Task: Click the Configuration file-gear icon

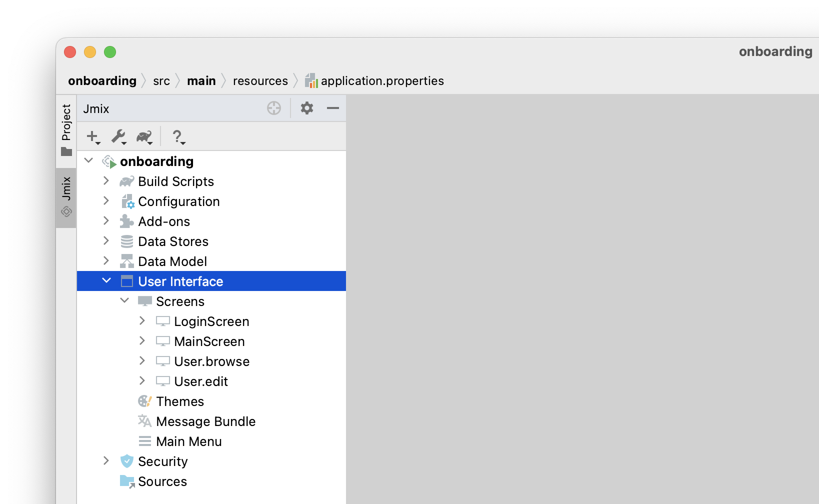Action: point(127,201)
